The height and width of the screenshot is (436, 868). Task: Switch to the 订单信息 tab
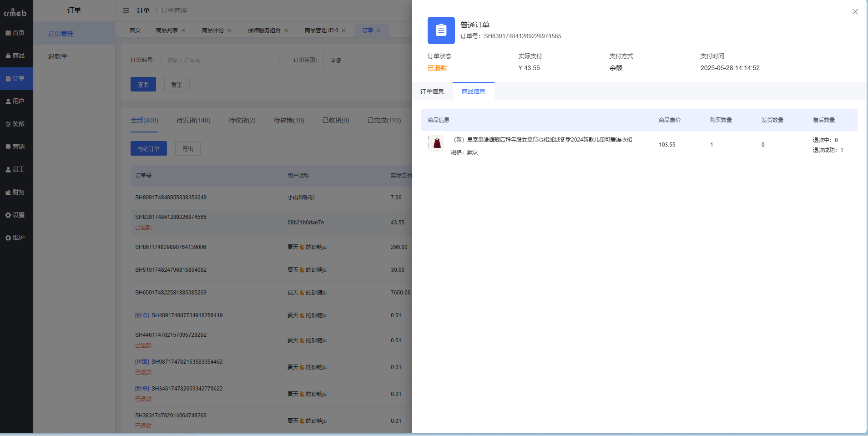(x=432, y=91)
